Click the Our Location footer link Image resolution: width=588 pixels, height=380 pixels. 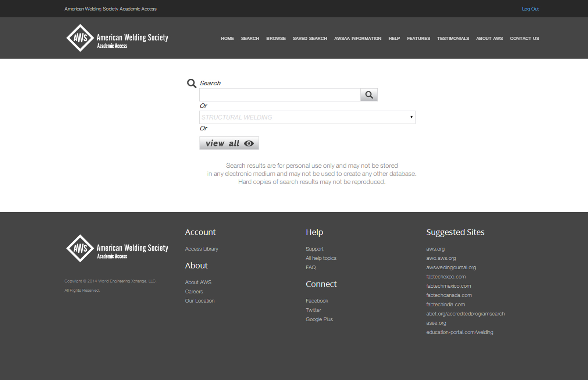[200, 301]
